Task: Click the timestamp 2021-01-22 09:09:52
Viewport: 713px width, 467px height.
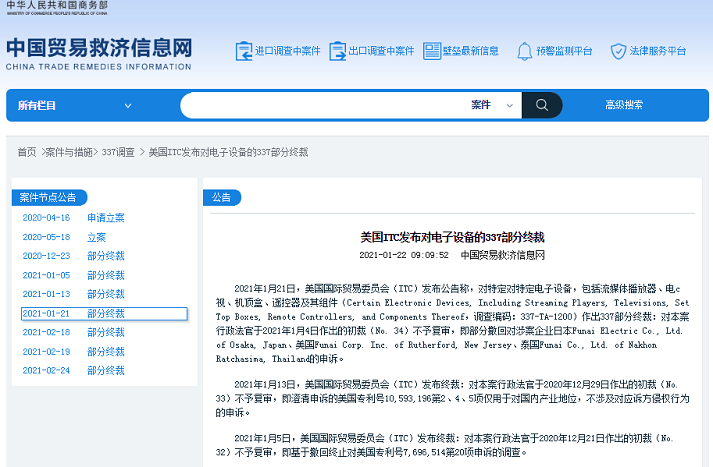Action: coord(404,255)
